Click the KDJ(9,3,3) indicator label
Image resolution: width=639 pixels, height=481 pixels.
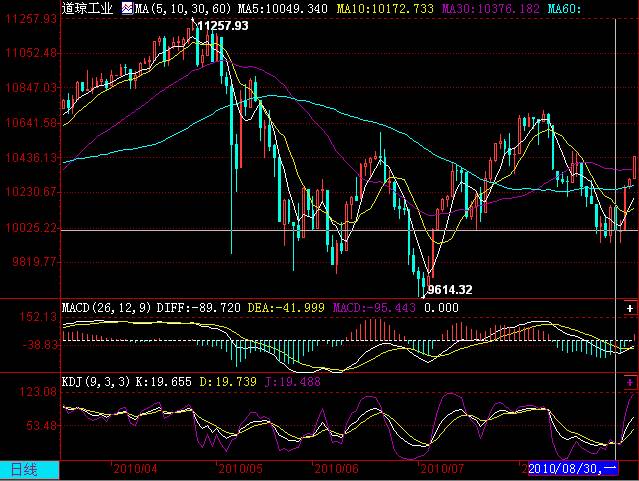tap(96, 382)
